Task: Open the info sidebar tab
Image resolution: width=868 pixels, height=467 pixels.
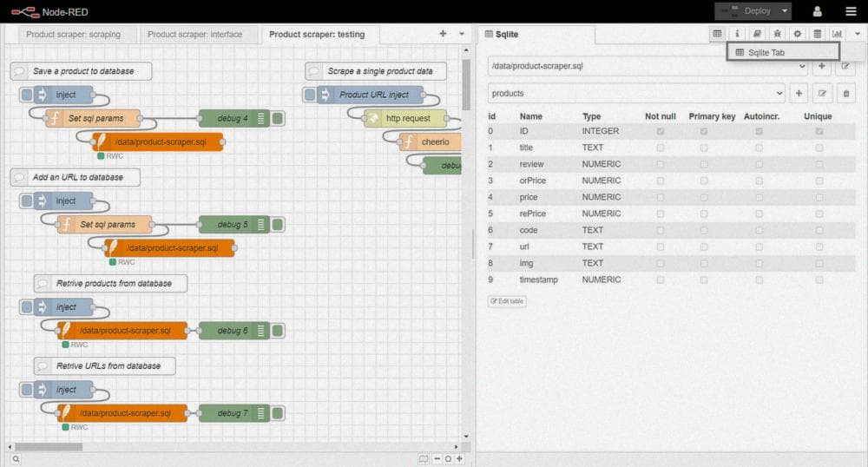Action: (737, 34)
